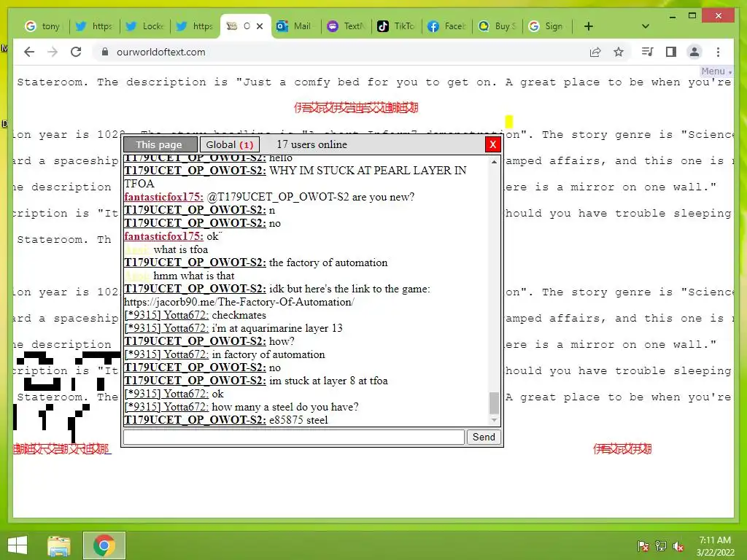Click the address bar URL ourworldoftext.com
The width and height of the screenshot is (747, 560).
point(161,52)
